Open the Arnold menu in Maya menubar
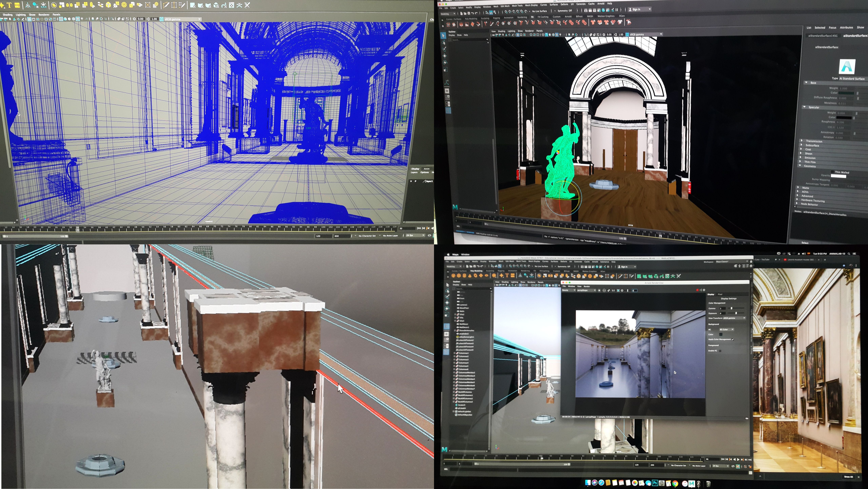Screen dimensions: 868x489 coord(601,4)
